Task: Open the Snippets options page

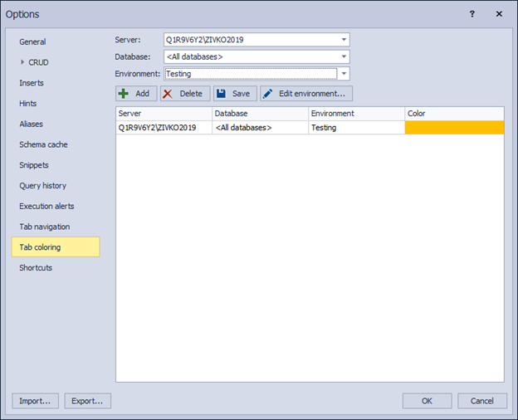Action: coord(34,165)
